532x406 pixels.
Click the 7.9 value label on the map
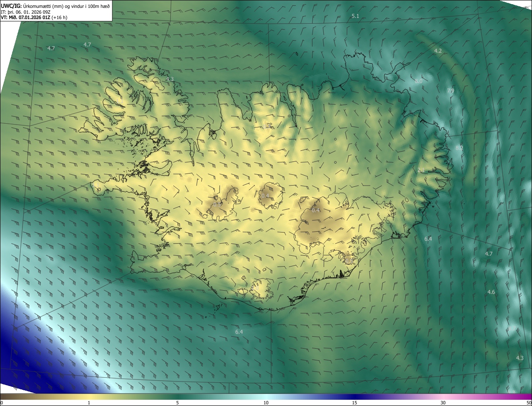pos(451,91)
